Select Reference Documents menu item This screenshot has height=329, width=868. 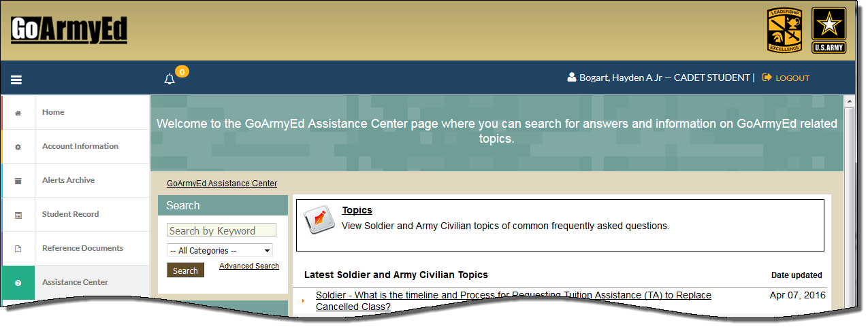click(x=82, y=248)
